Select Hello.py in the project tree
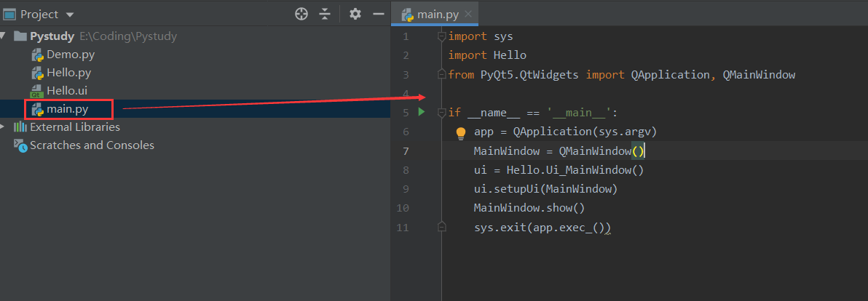Screen dimensions: 868x301 pos(68,73)
